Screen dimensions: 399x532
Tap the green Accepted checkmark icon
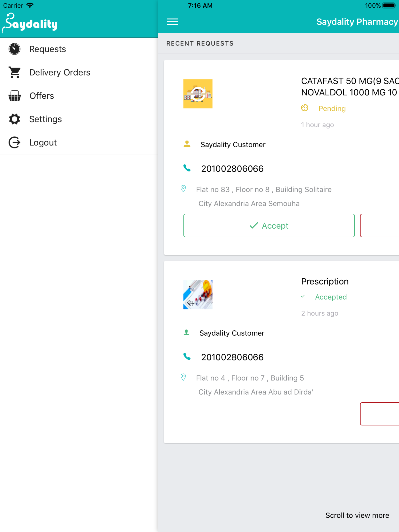pos(303,296)
